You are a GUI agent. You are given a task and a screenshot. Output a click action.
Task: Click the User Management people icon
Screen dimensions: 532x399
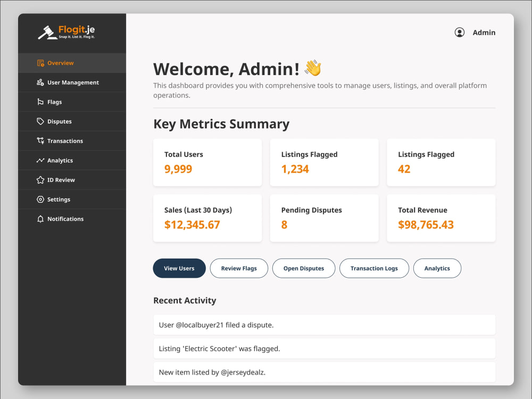[40, 82]
